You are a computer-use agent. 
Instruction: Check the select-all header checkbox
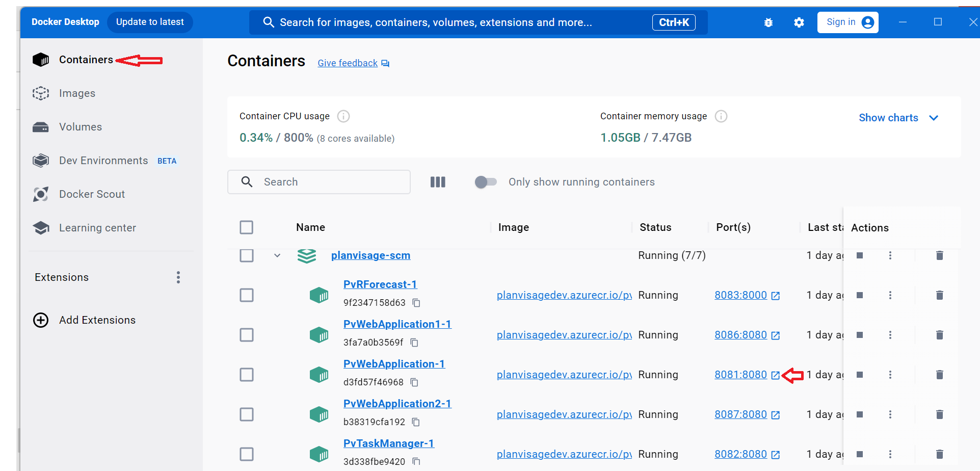point(247,227)
